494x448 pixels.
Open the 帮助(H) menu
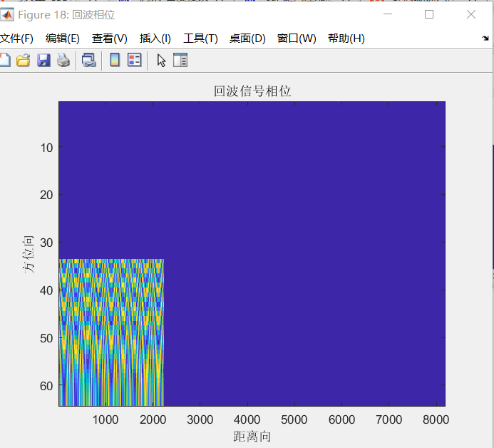tap(346, 39)
